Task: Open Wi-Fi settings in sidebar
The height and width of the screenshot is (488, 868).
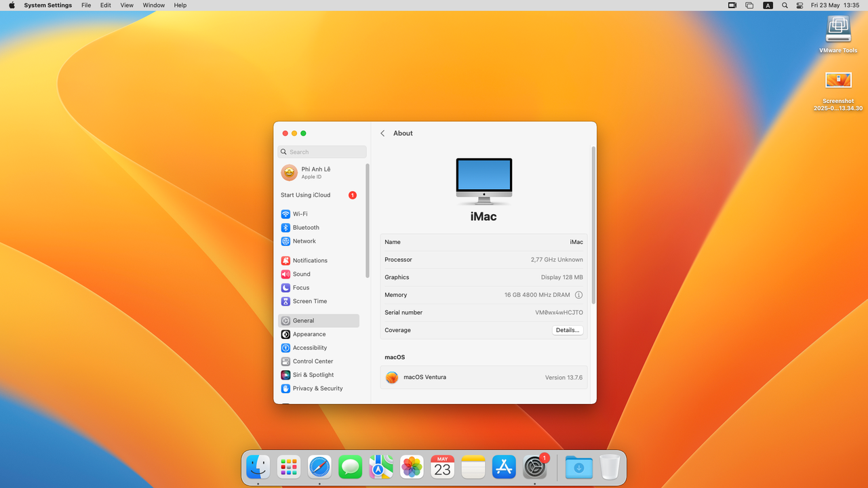Action: (319, 214)
